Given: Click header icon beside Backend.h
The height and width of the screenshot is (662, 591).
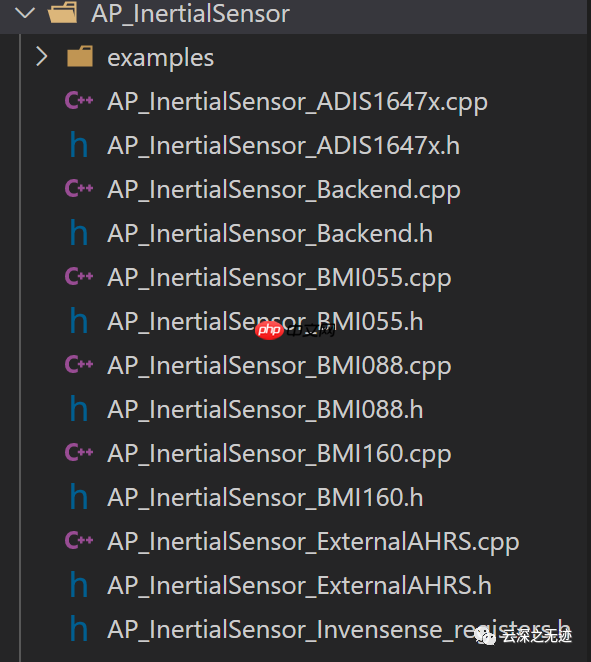Looking at the screenshot, I should pyautogui.click(x=79, y=233).
